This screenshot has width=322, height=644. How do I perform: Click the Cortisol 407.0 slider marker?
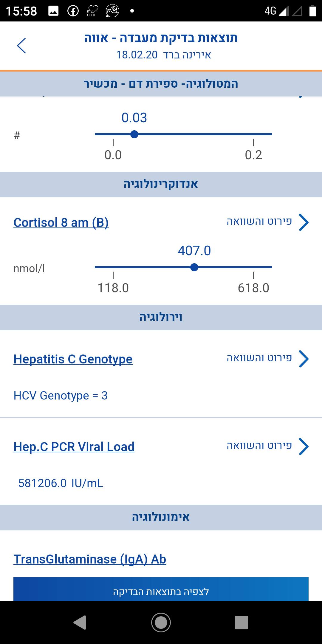tap(194, 267)
